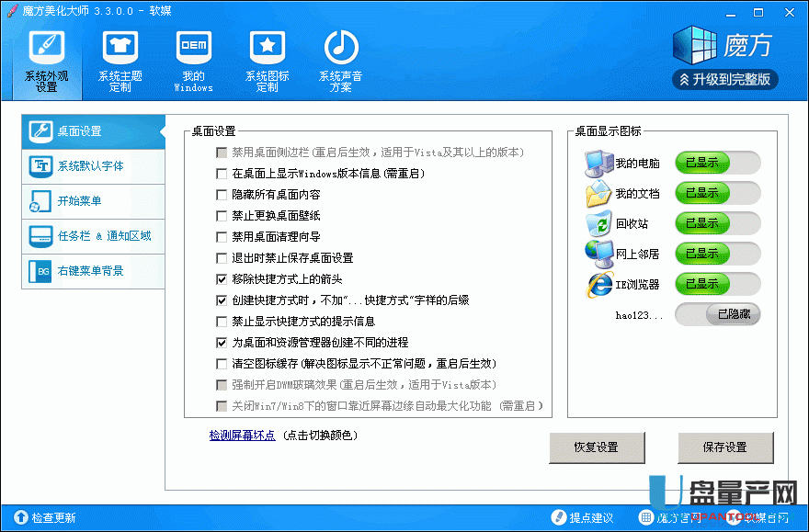The height and width of the screenshot is (532, 809).
Task: Maximize the 魔方美化大师 window
Action: (x=758, y=12)
